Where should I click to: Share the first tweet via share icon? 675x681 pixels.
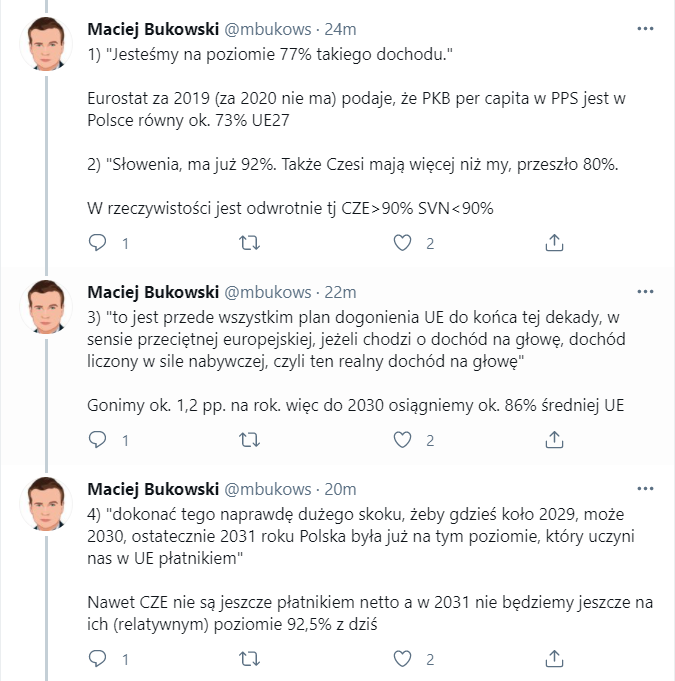coord(554,243)
